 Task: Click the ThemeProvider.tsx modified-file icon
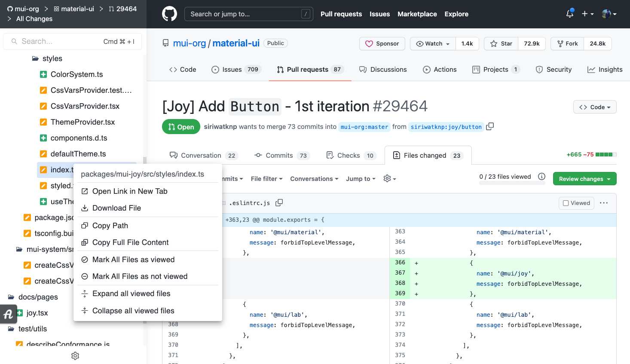pos(43,122)
